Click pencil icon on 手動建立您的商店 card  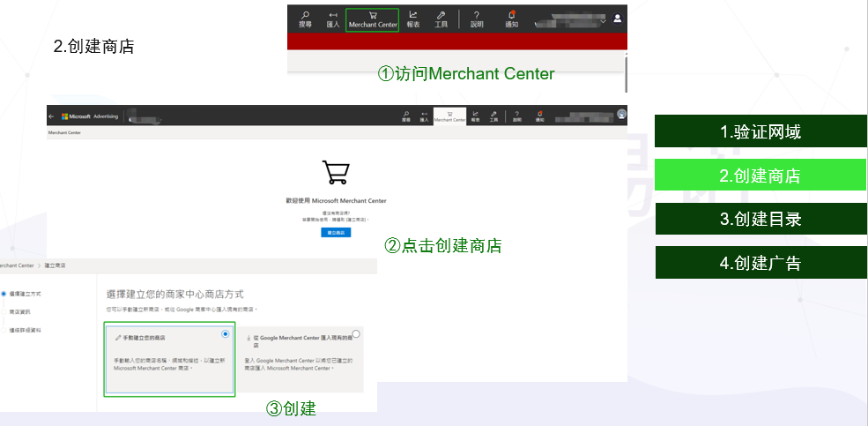click(117, 338)
